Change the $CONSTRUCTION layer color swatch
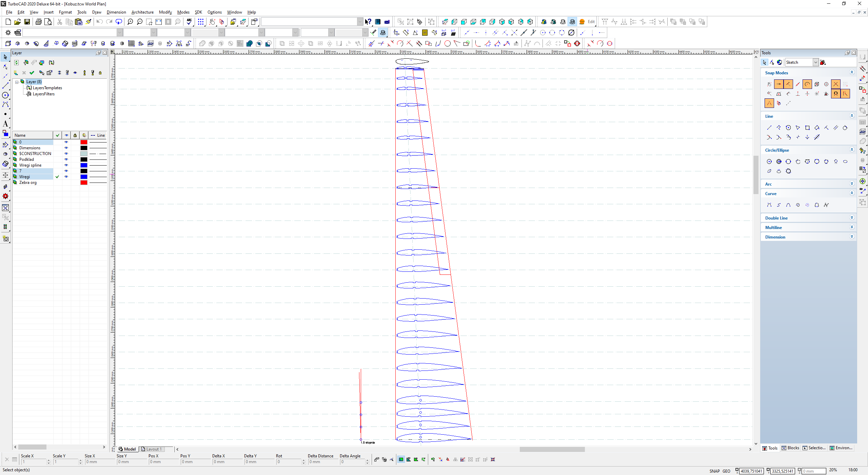Screen dimensions: 868x475 [x=84, y=154]
